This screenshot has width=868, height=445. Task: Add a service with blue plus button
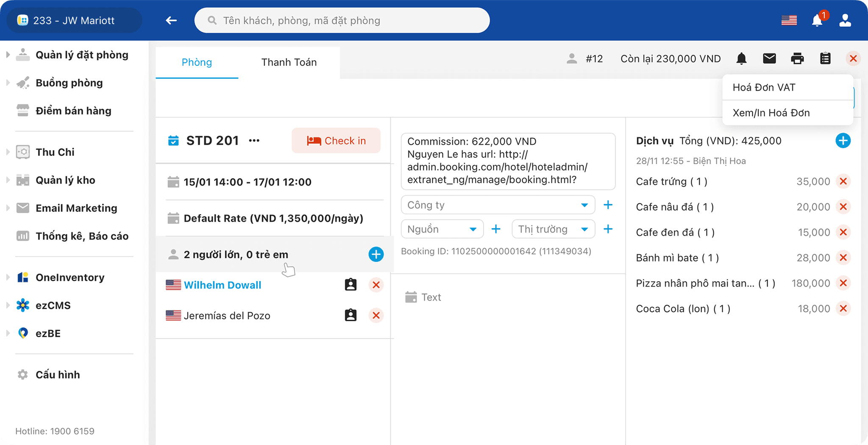tap(843, 140)
